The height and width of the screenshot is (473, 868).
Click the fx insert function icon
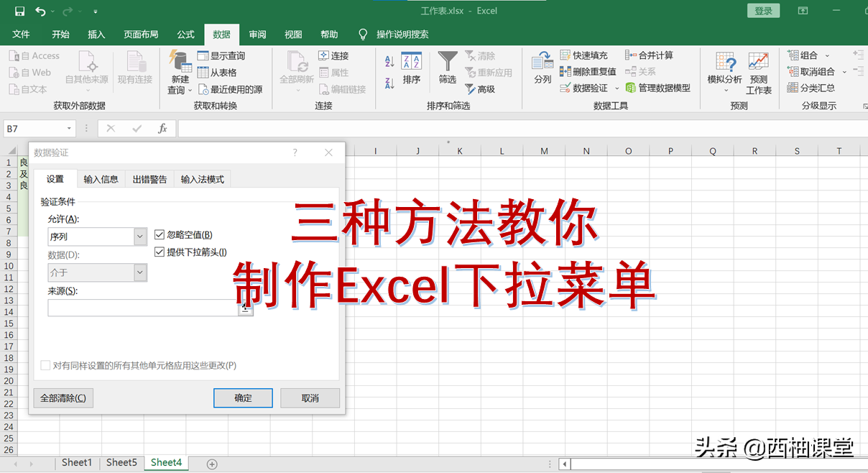(x=162, y=129)
